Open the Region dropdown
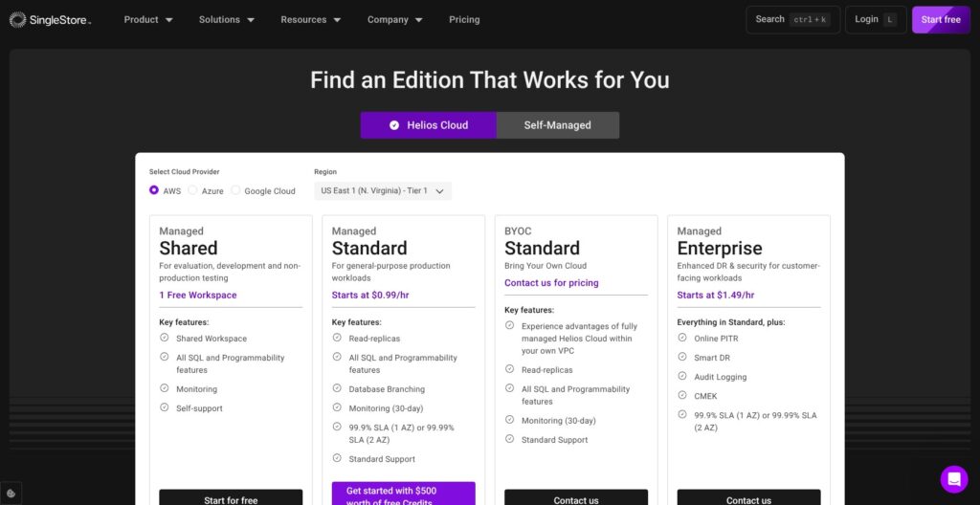980x505 pixels. (383, 190)
